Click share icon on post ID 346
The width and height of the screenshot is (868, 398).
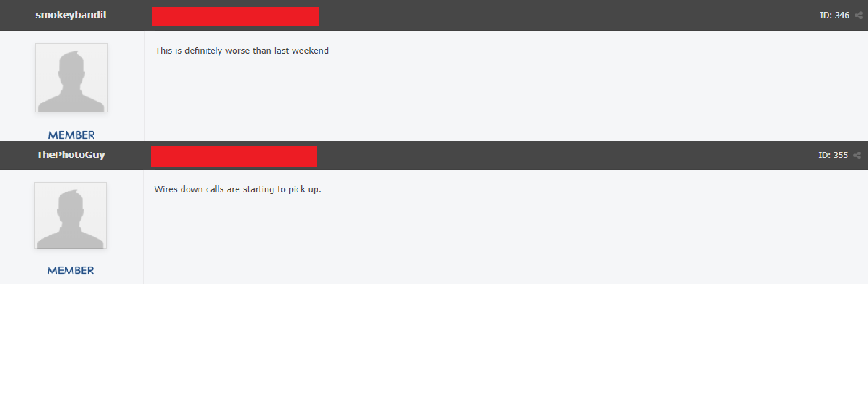pyautogui.click(x=859, y=16)
